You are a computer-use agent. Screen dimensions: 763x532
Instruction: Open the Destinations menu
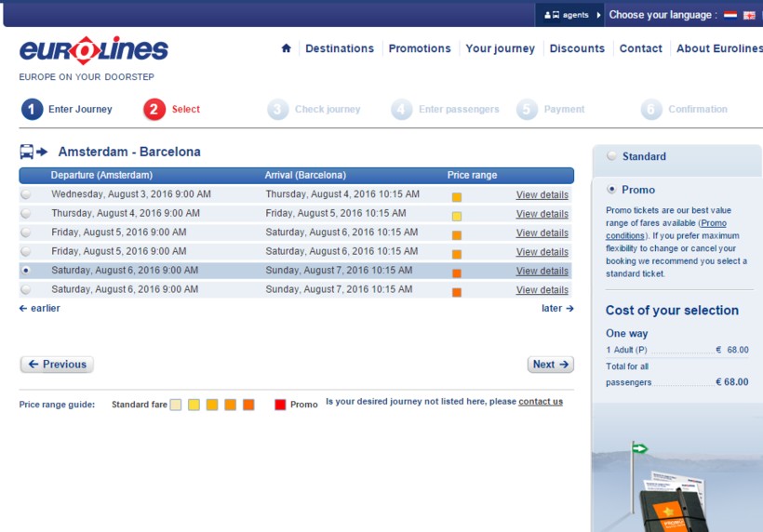[x=340, y=48]
